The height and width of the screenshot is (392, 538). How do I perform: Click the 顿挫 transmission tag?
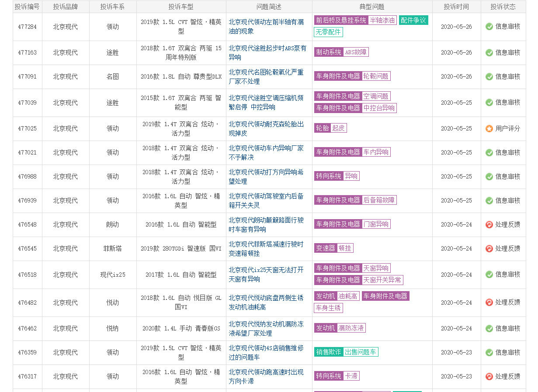pyautogui.click(x=345, y=248)
